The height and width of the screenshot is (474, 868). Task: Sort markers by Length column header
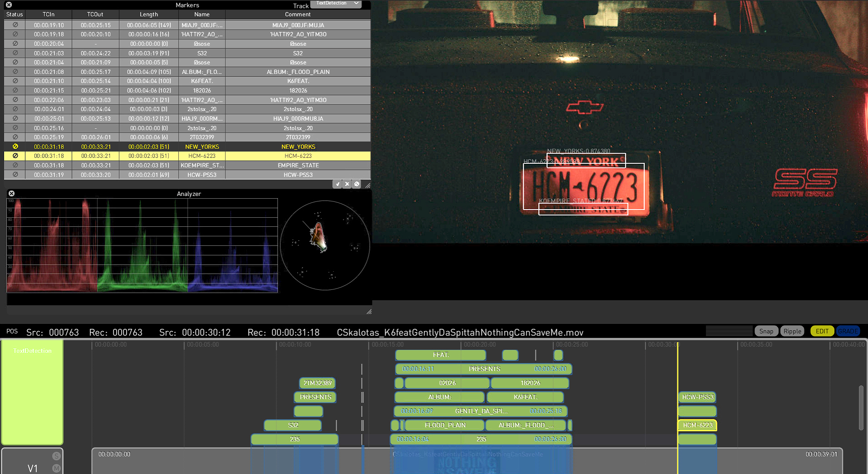(148, 15)
